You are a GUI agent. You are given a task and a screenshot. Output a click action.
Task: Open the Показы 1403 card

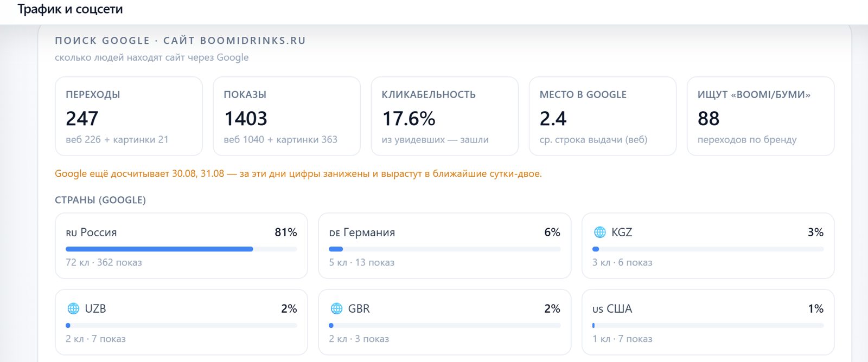point(286,117)
